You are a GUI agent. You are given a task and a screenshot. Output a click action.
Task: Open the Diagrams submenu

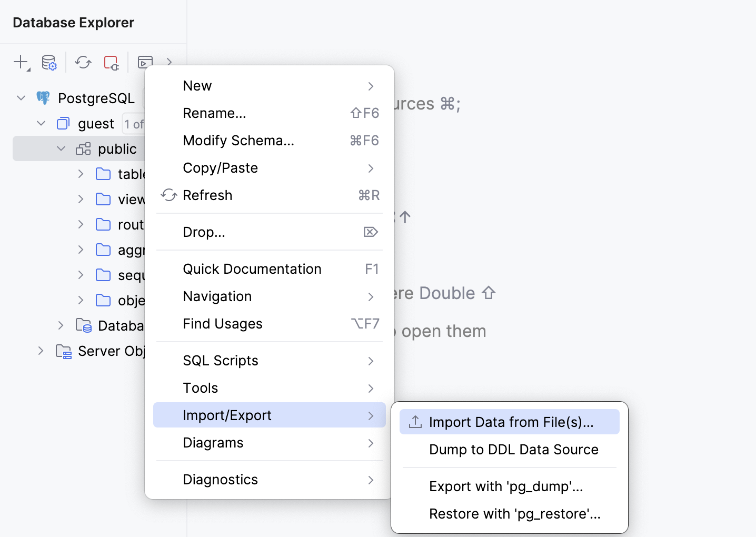point(213,442)
